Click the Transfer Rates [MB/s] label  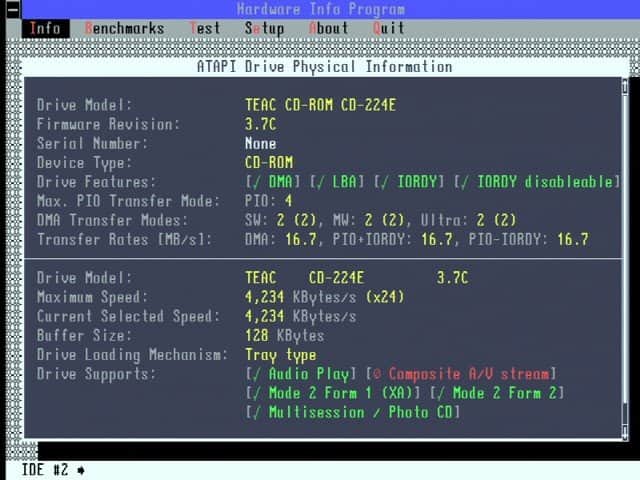pos(124,239)
